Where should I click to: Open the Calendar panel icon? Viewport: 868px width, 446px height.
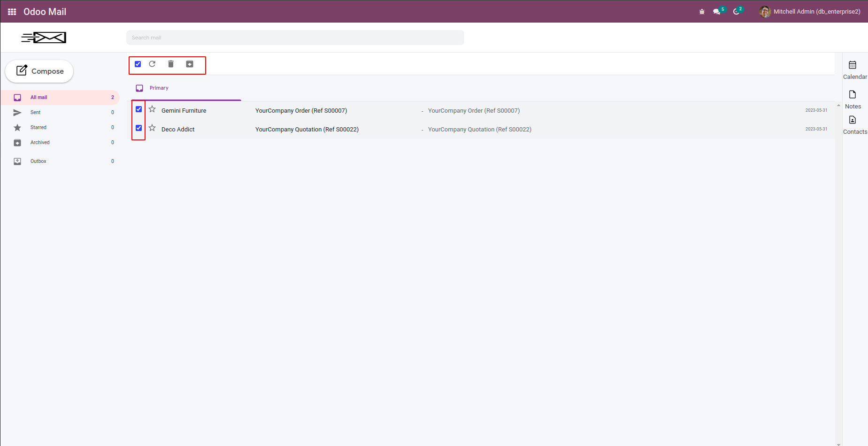point(853,65)
